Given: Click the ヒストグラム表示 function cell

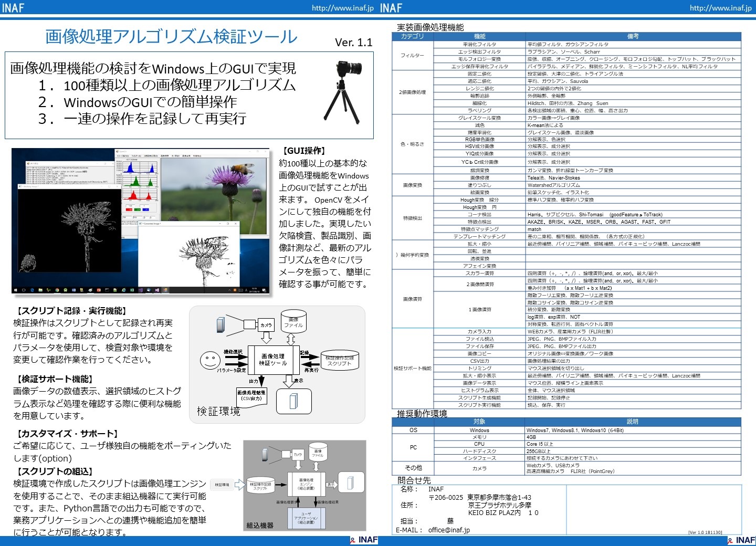Looking at the screenshot, I should [x=479, y=390].
